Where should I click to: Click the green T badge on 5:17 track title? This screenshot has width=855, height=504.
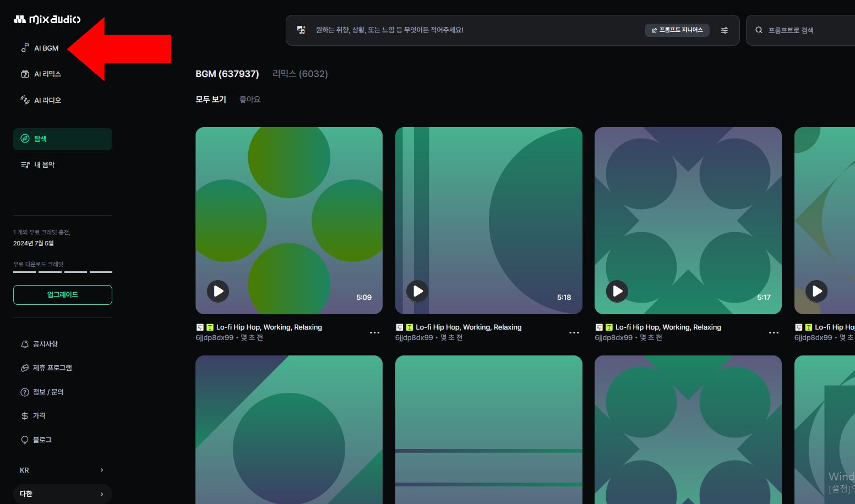pos(609,327)
